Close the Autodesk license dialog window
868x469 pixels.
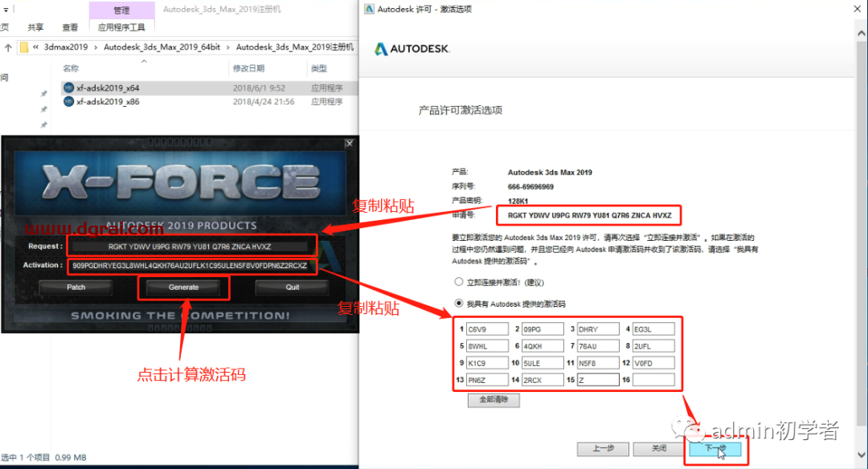tap(857, 9)
